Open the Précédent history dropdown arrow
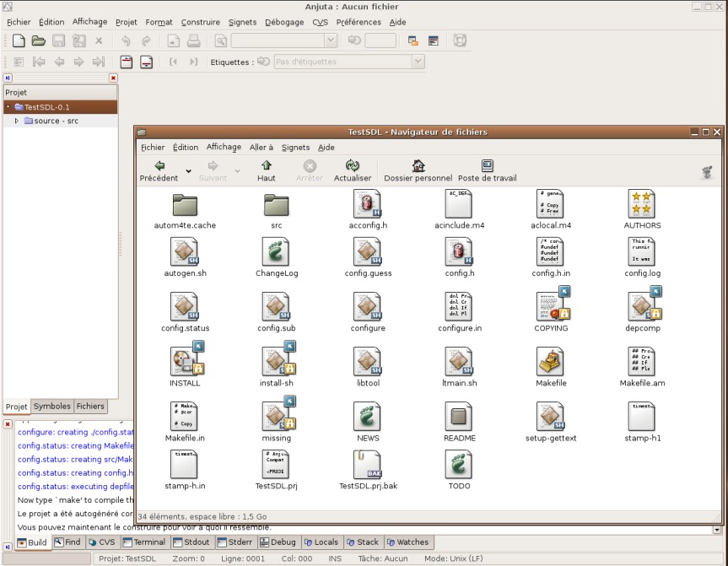 point(188,171)
